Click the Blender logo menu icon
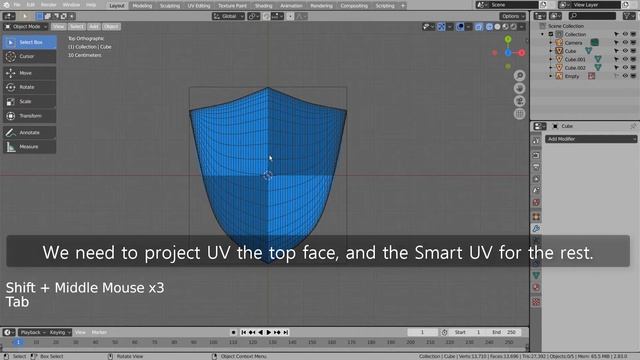Screen dimensions: 640x360 pos(6,5)
